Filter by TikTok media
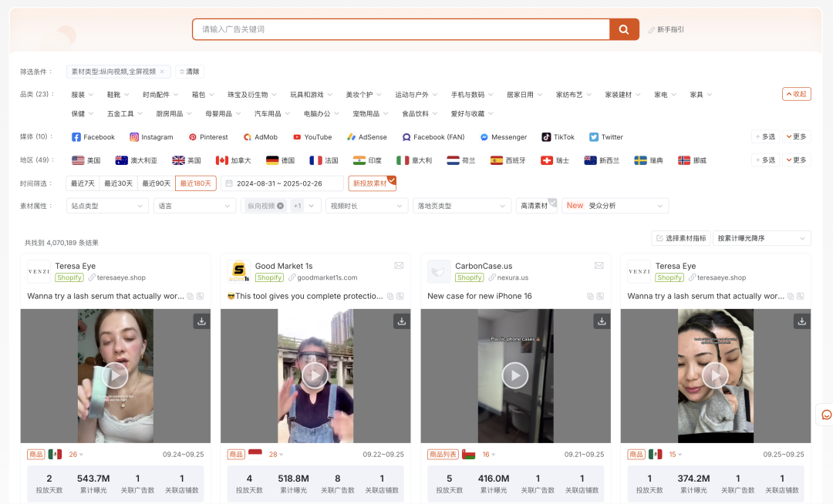The width and height of the screenshot is (833, 504). point(558,137)
